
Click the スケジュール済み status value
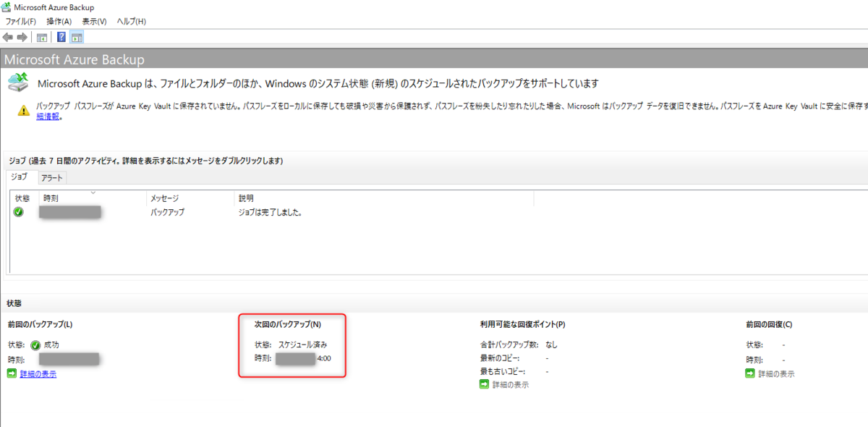[303, 344]
